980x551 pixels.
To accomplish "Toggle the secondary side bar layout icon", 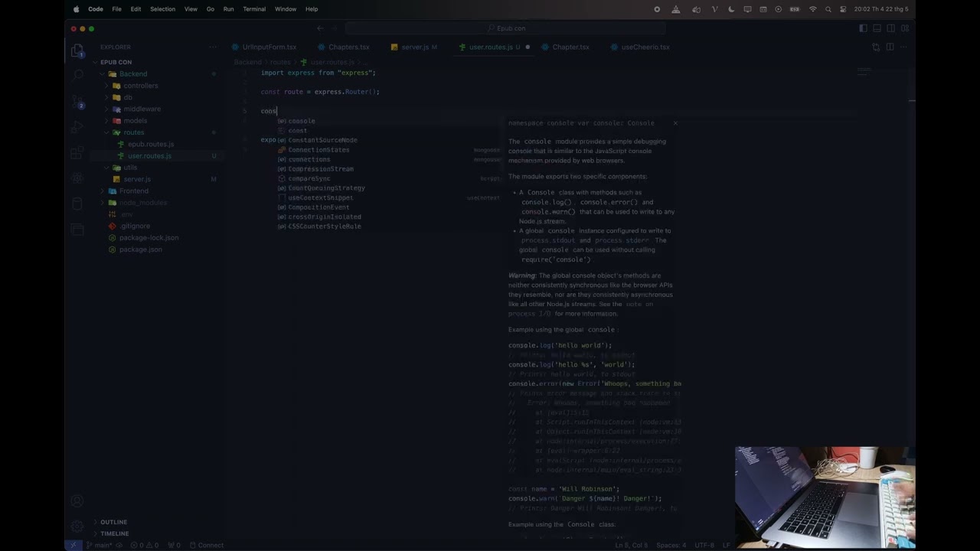I will 891,28.
